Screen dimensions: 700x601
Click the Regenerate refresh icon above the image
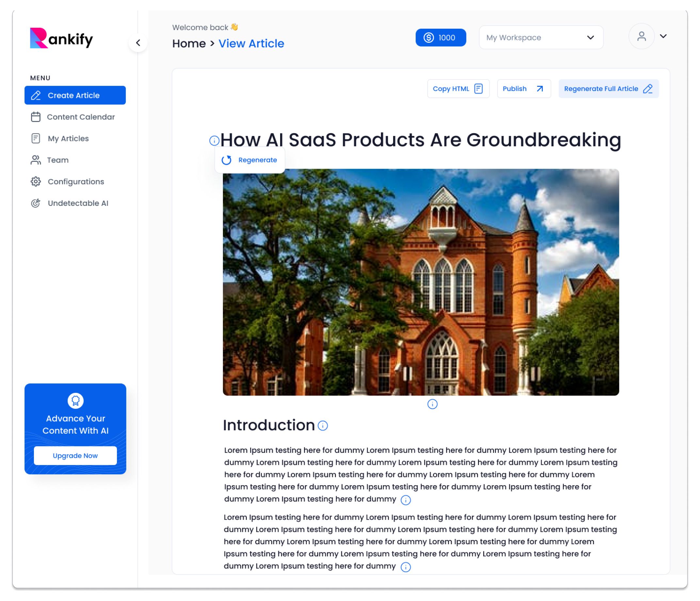pos(227,160)
